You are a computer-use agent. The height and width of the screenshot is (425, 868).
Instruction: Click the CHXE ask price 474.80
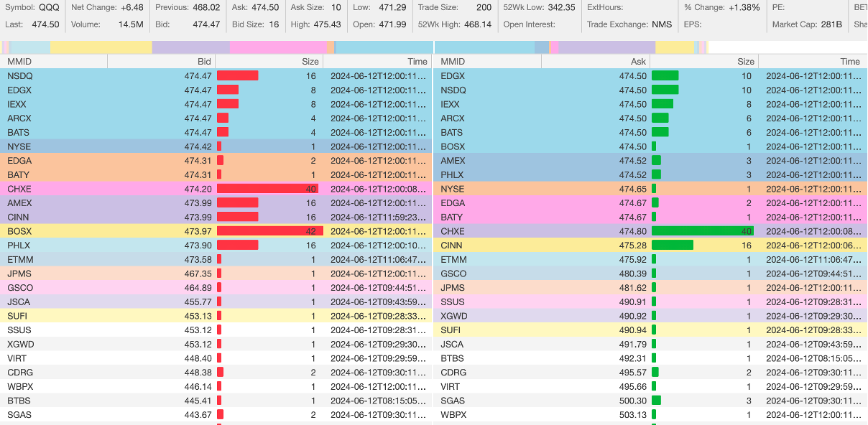coord(632,231)
